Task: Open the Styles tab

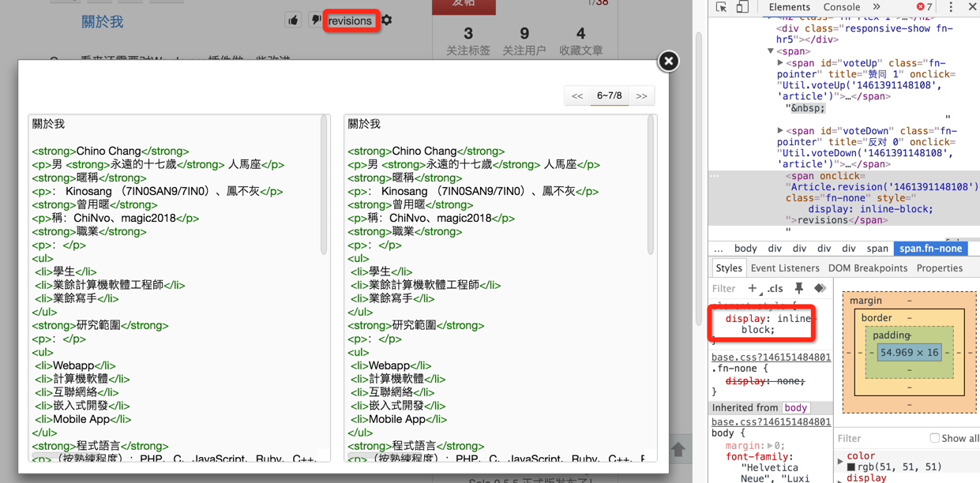Action: [729, 268]
